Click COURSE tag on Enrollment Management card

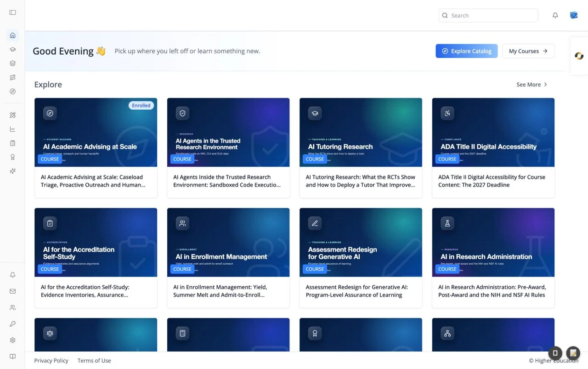[x=182, y=269]
